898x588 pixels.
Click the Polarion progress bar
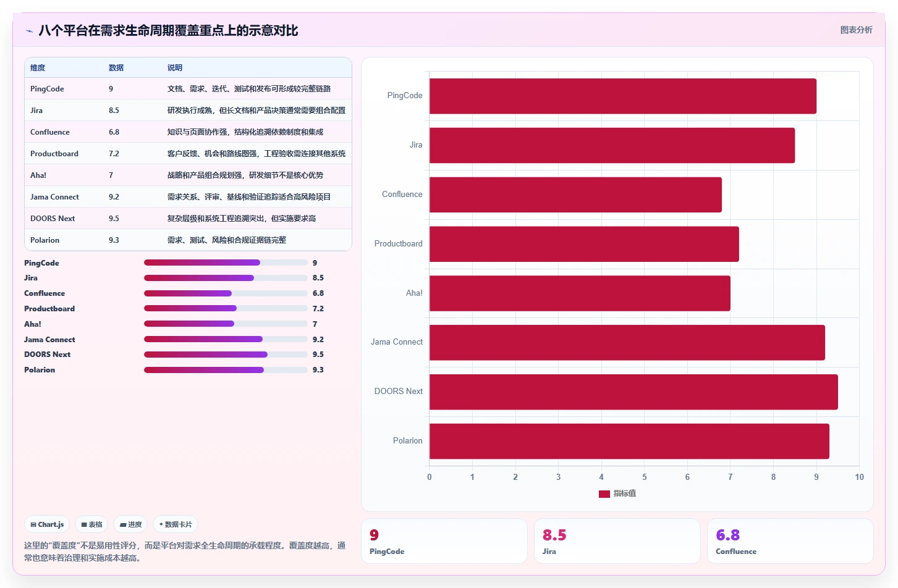[x=226, y=370]
